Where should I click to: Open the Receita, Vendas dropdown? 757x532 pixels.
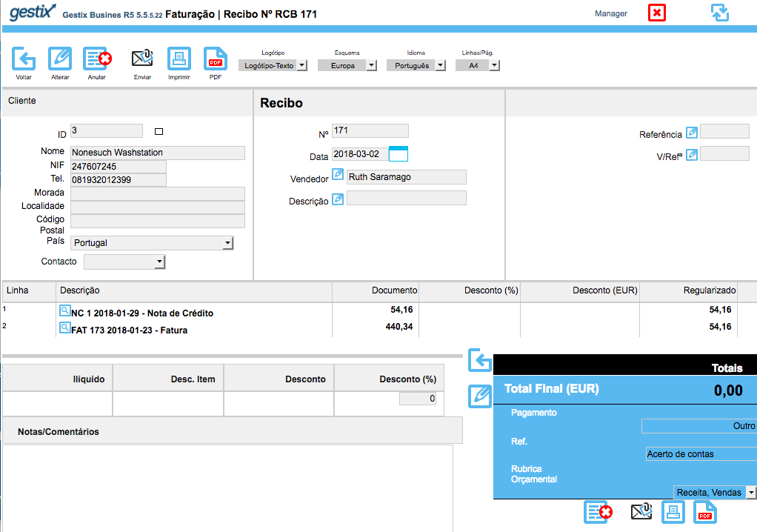click(715, 493)
